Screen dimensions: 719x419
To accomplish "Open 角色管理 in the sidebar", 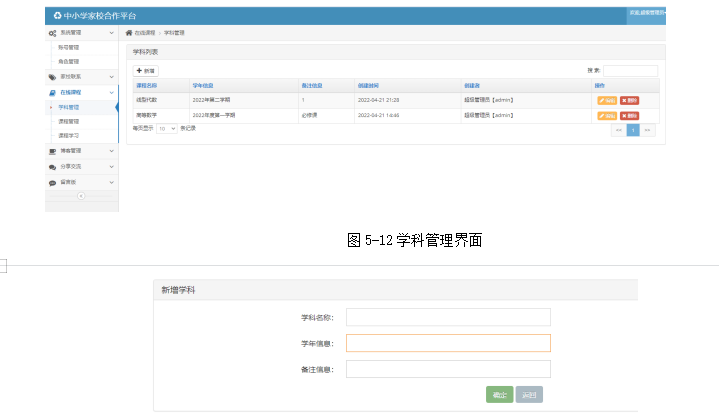I will click(68, 61).
